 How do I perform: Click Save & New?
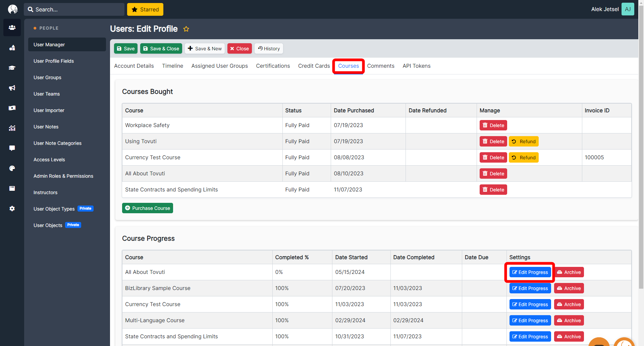pos(205,49)
